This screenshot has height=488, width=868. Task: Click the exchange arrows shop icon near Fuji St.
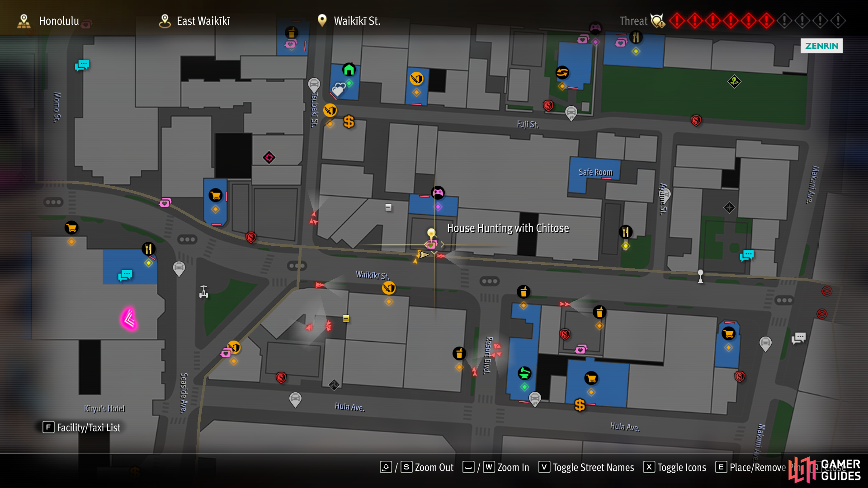(x=562, y=72)
